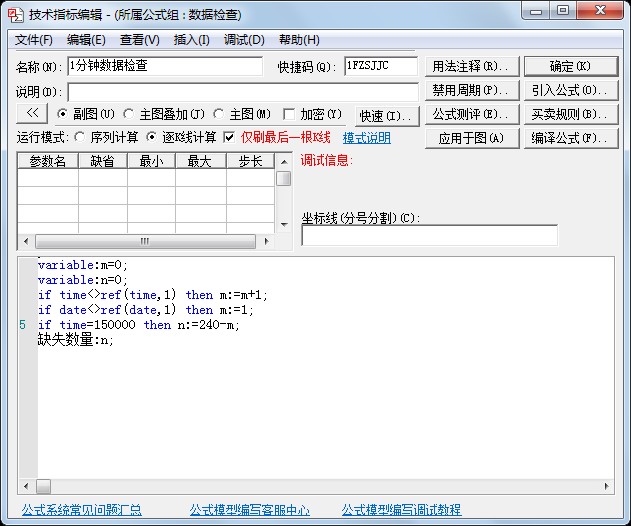Enable the 加密 checkbox
The height and width of the screenshot is (526, 631).
(x=290, y=114)
